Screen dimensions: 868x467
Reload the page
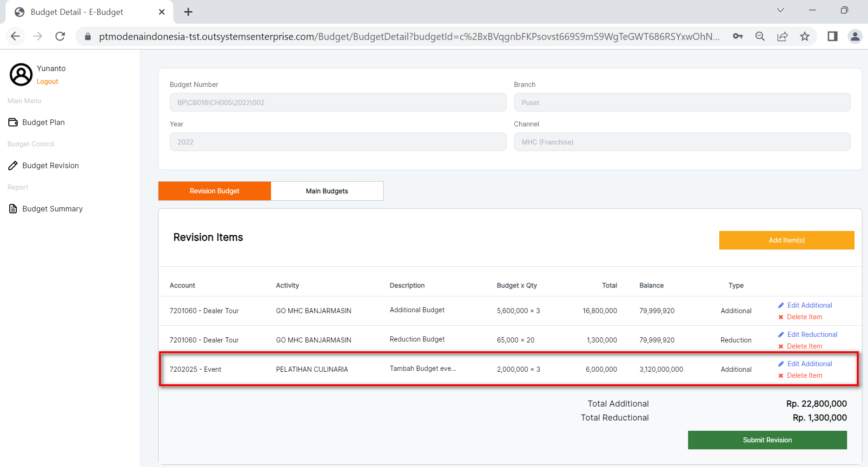coord(60,36)
